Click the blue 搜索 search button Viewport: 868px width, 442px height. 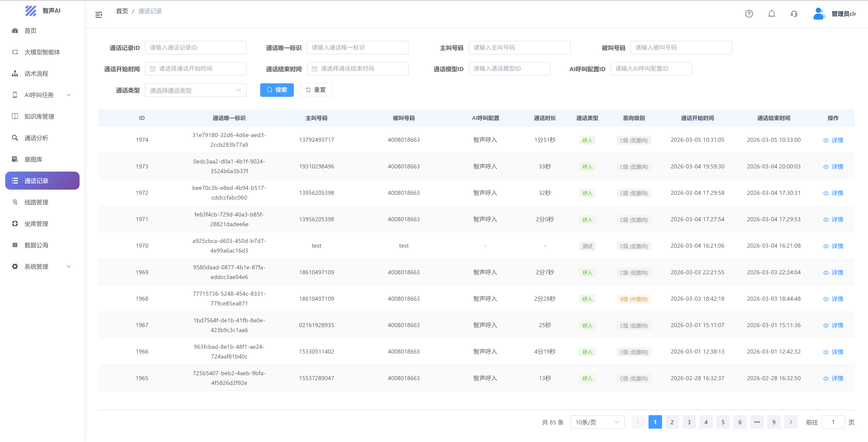[x=277, y=90]
